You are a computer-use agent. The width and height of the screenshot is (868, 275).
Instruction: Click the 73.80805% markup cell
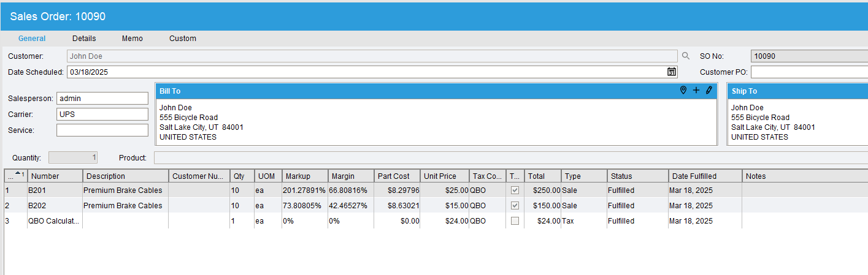(x=305, y=205)
